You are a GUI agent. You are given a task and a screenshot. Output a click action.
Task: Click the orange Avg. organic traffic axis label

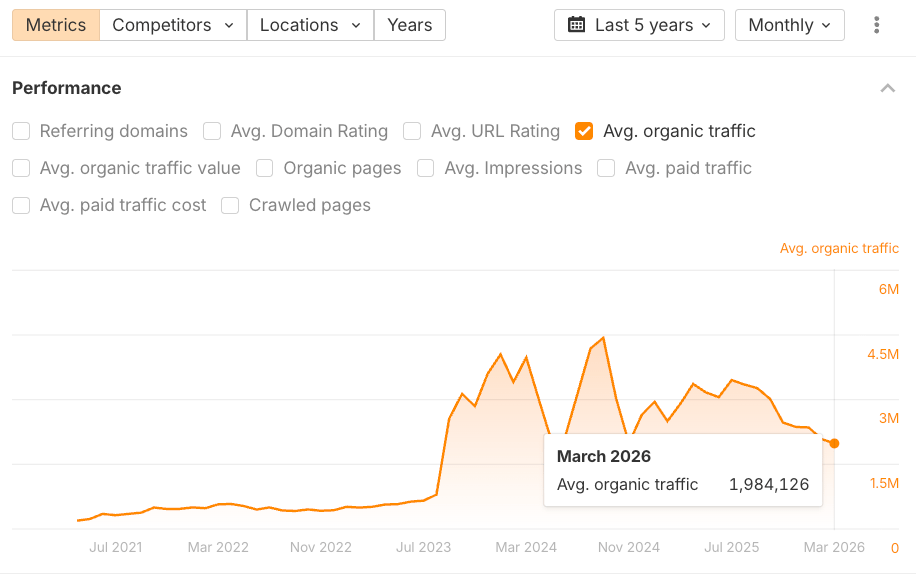click(839, 248)
